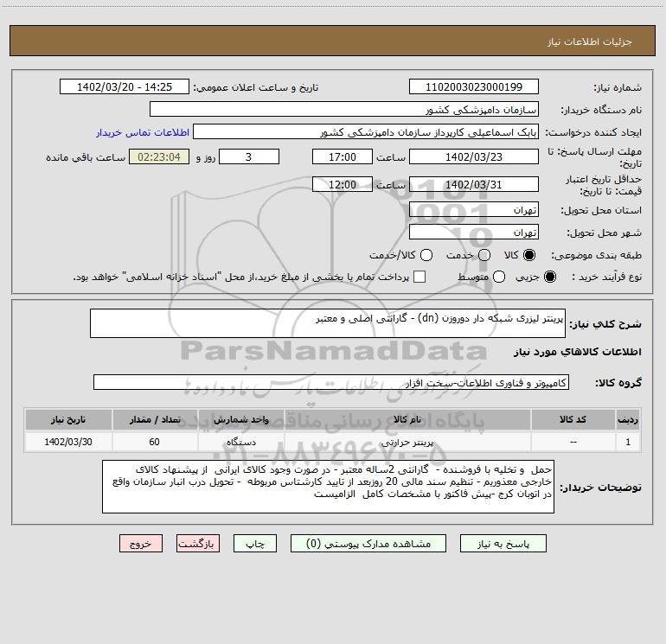Screen dimensions: 666x644
Task: Click the delivery province field تهران
Action: click(x=474, y=209)
